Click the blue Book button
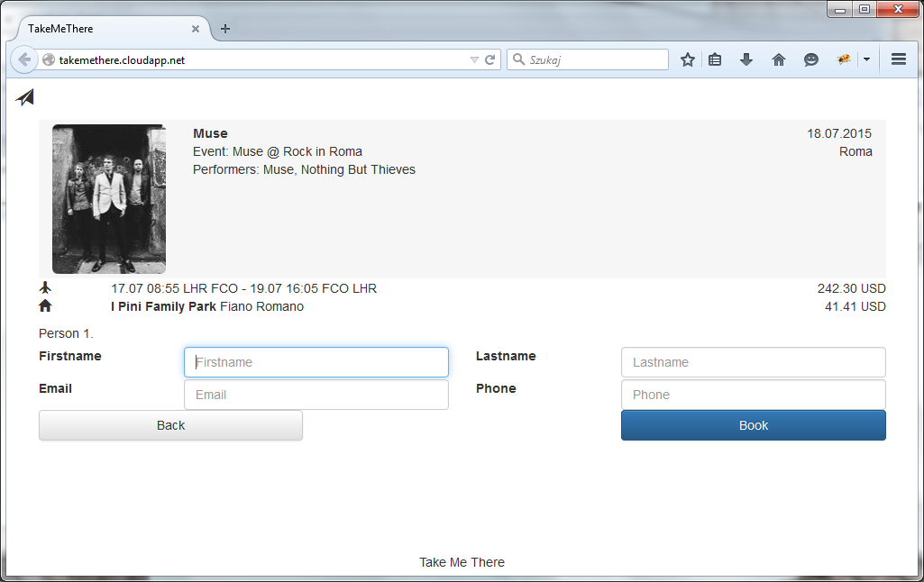This screenshot has width=924, height=582. point(753,425)
